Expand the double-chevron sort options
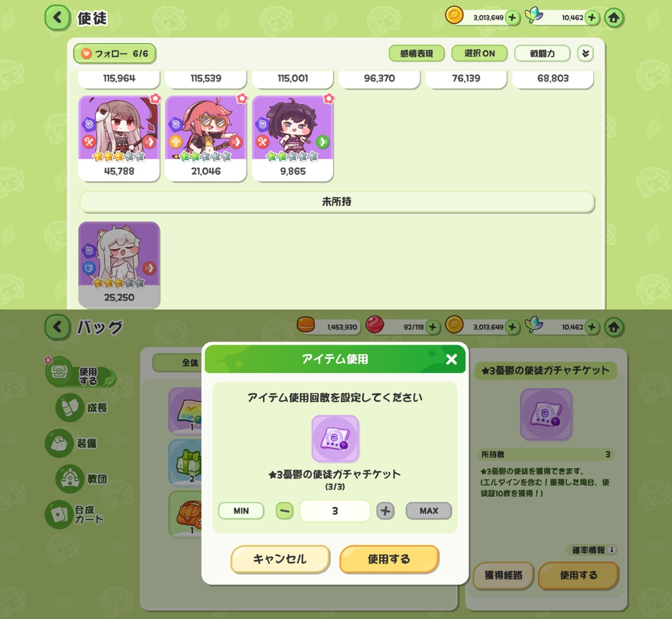The height and width of the screenshot is (619, 672). tap(585, 53)
